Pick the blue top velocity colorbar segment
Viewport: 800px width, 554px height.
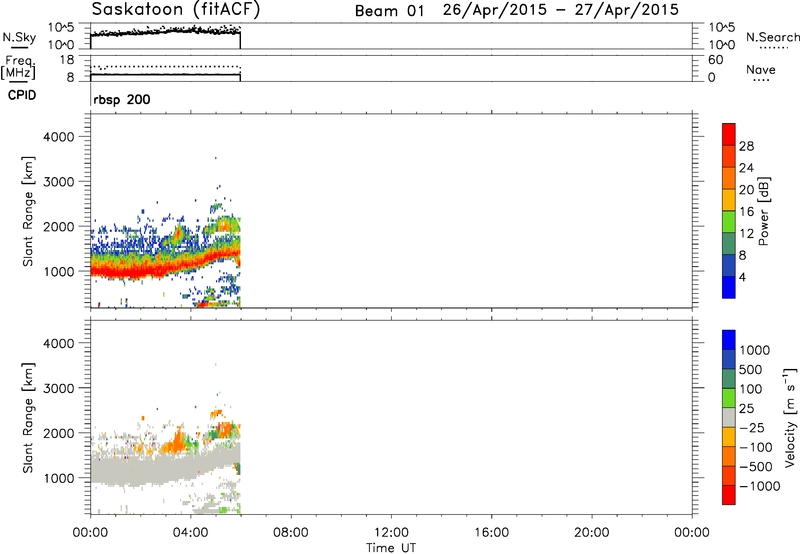[729, 340]
